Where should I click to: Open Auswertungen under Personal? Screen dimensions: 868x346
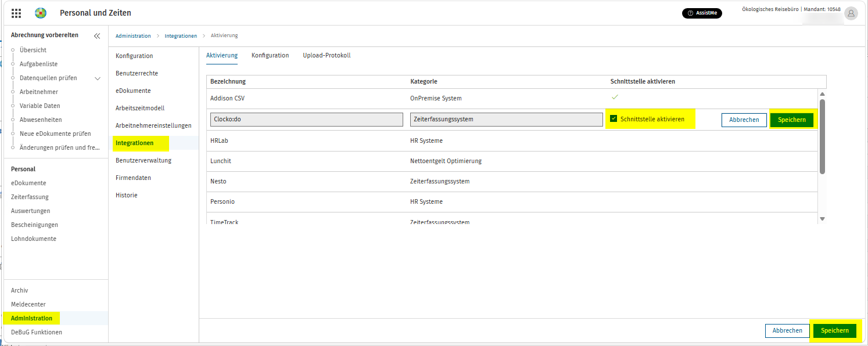[31, 211]
